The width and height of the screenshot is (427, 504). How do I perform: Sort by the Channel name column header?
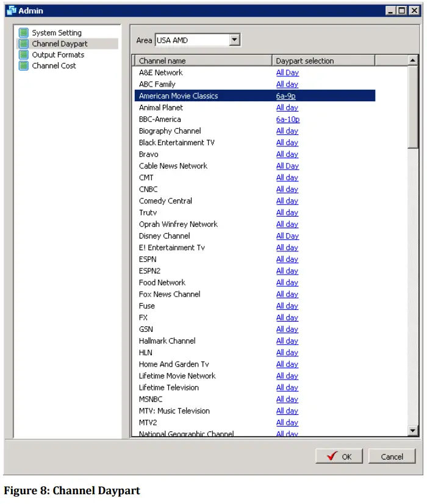pos(203,60)
